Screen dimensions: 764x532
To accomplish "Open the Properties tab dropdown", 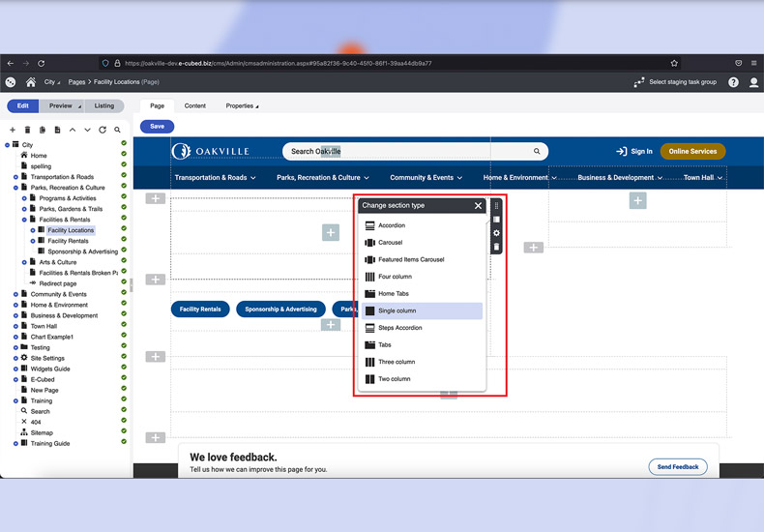I will point(242,105).
